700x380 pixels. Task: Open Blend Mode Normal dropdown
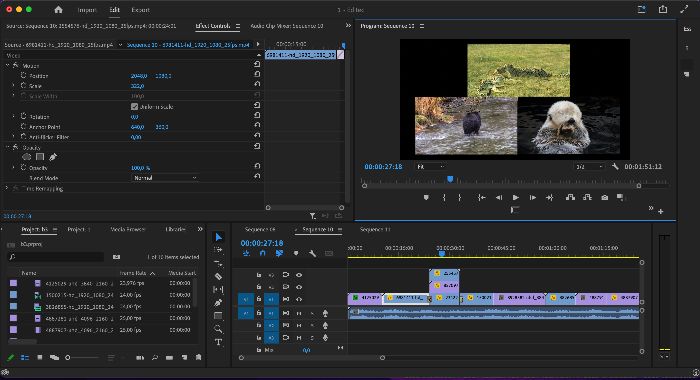165,178
